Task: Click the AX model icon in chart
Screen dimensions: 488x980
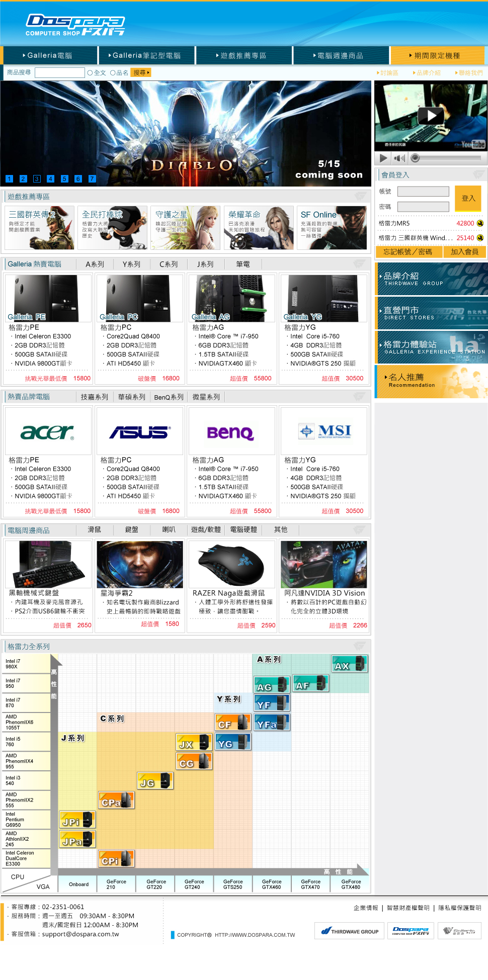Action: 350,664
